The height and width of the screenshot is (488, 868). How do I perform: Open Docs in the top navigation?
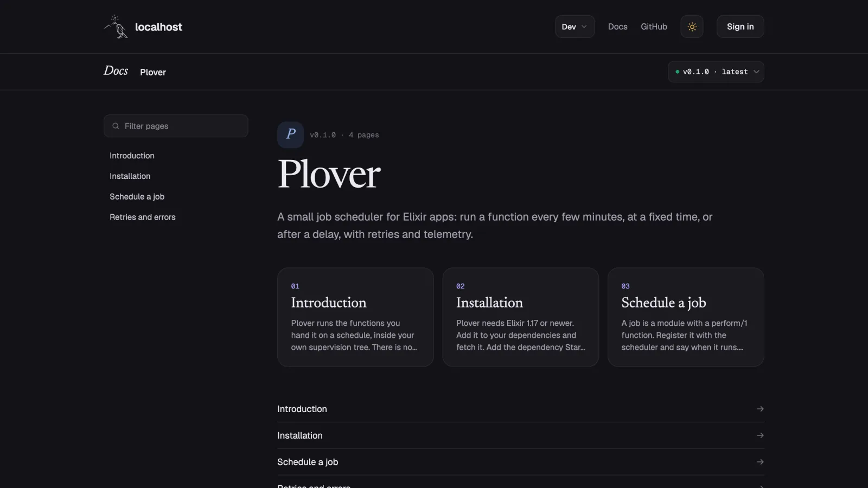coord(617,27)
